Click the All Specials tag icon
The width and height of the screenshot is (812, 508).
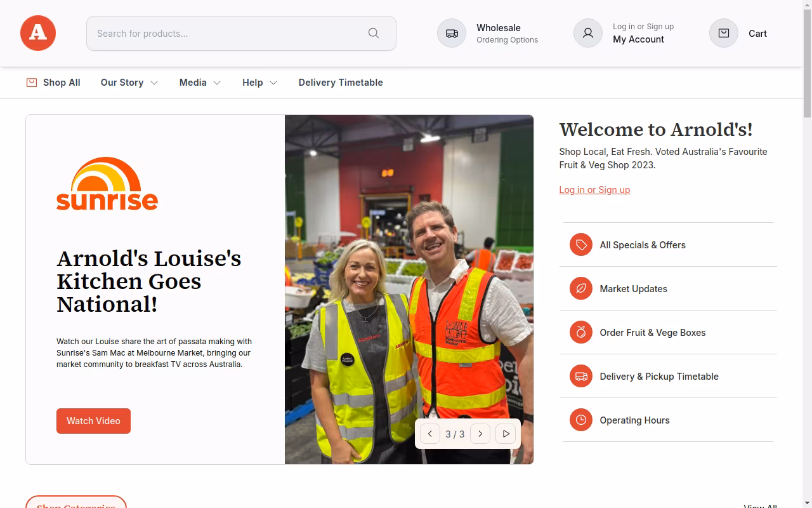pyautogui.click(x=580, y=244)
